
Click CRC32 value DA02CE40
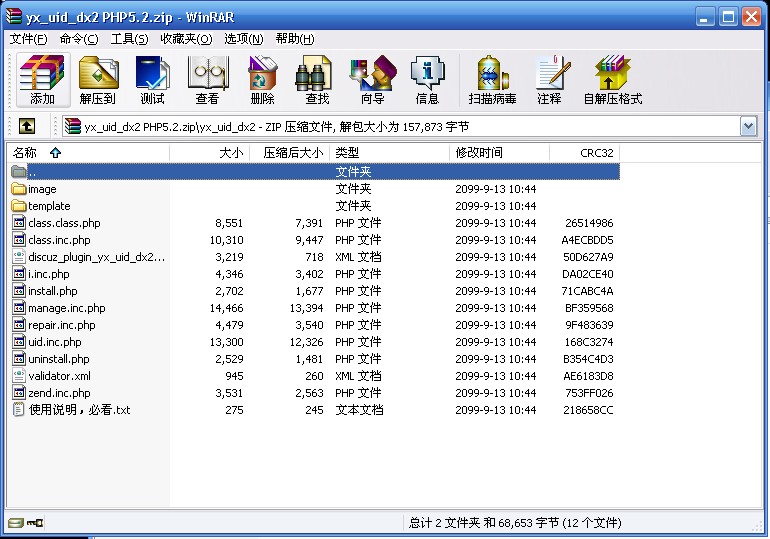tap(588, 274)
